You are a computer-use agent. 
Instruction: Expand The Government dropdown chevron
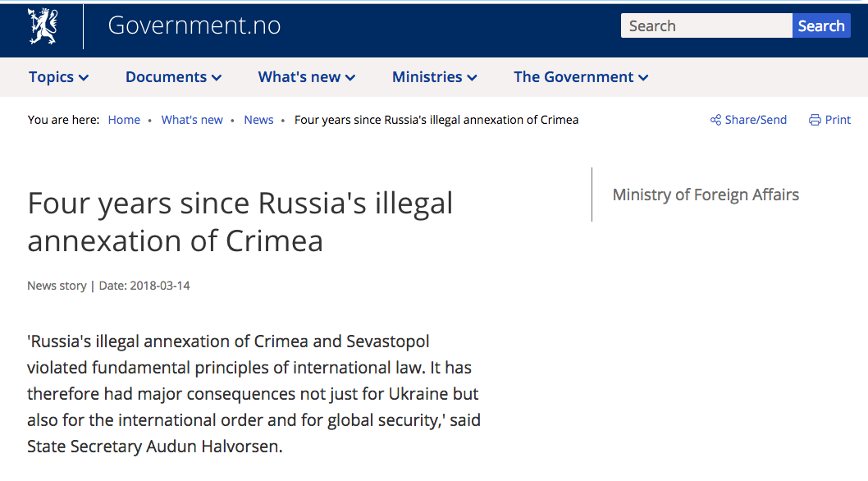click(x=643, y=78)
